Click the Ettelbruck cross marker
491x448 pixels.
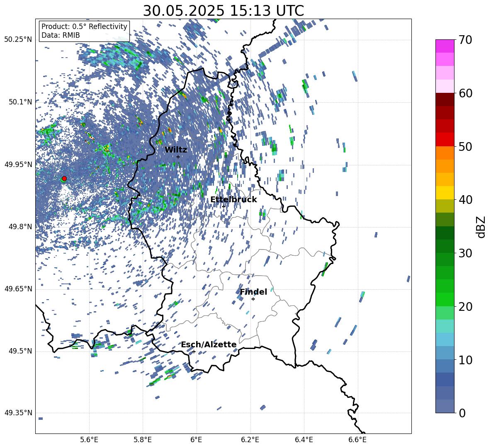(x=224, y=206)
